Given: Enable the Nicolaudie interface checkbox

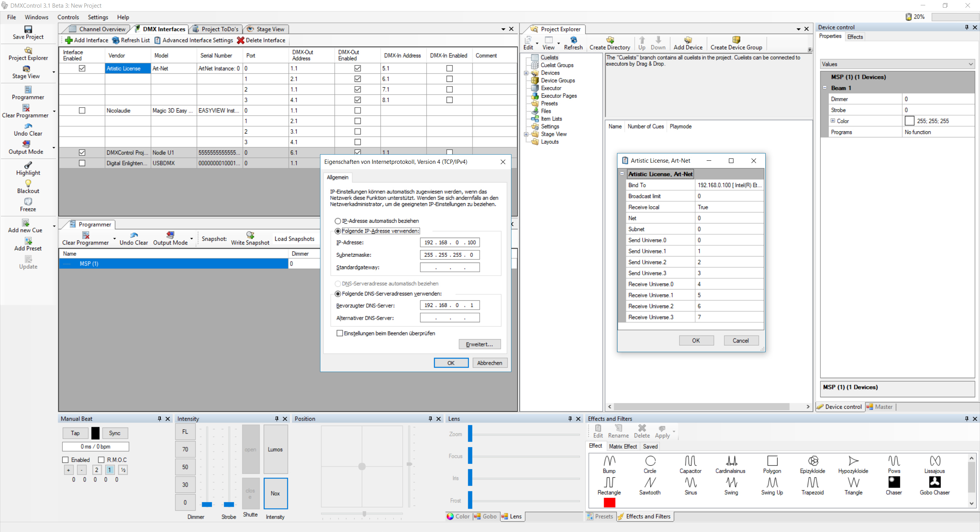Looking at the screenshot, I should 82,111.
